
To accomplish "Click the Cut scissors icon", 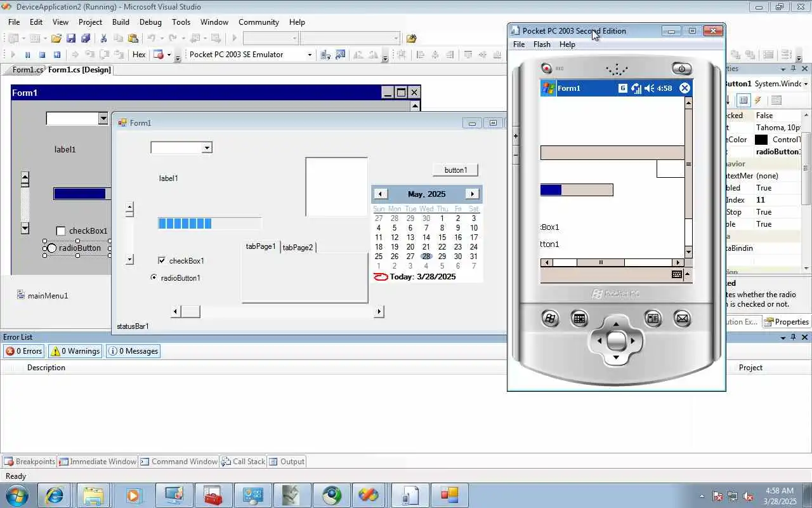I will (x=103, y=38).
